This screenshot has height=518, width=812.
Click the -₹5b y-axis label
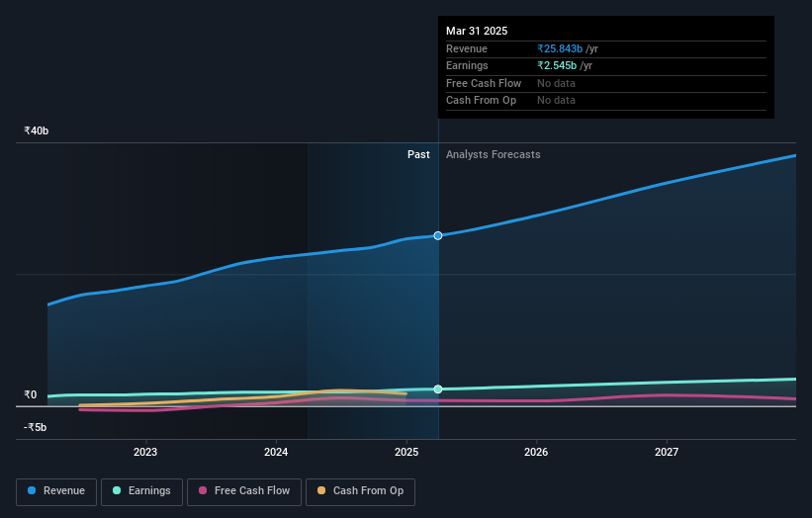(36, 427)
